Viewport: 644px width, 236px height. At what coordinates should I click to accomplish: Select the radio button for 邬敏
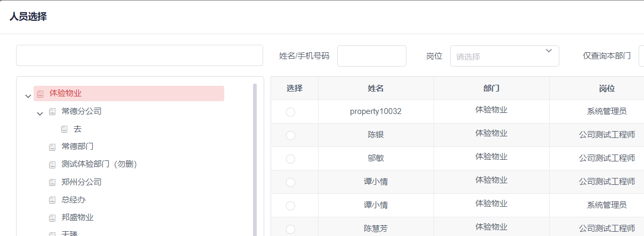tap(290, 159)
